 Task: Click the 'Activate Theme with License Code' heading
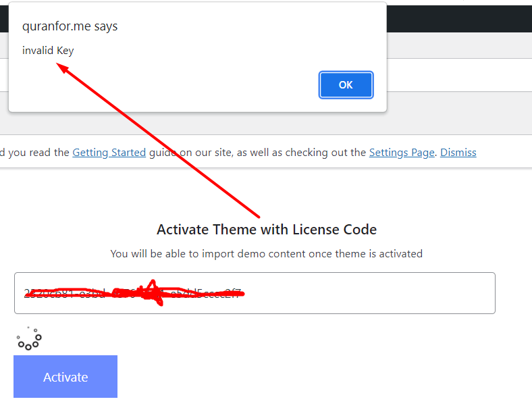click(x=267, y=230)
